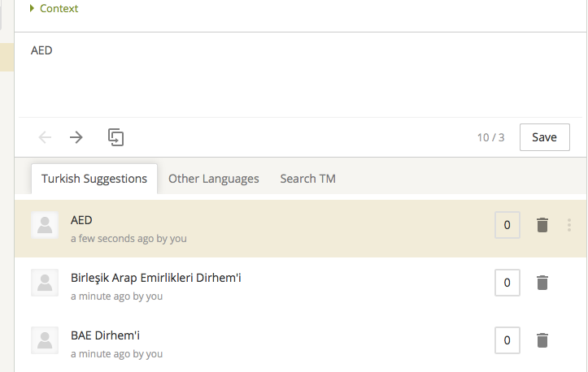The height and width of the screenshot is (372, 588).
Task: Vote on the BAE Dirhem'i suggestion
Action: [x=507, y=340]
